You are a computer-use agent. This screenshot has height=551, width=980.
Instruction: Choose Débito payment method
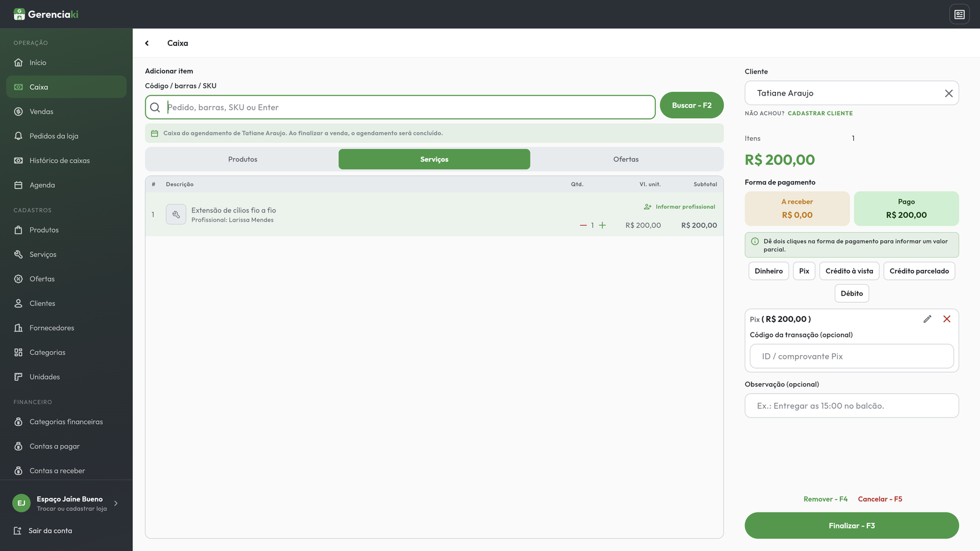pos(852,293)
